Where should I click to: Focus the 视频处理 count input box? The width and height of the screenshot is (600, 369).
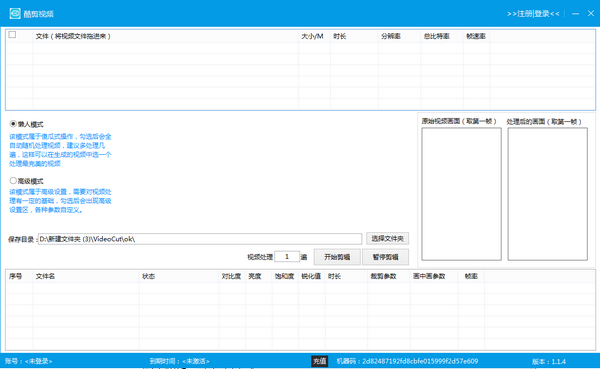(287, 256)
